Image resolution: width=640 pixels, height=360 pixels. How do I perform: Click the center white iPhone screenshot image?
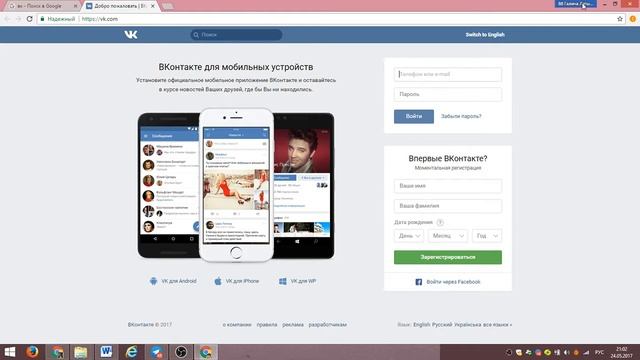point(236,185)
